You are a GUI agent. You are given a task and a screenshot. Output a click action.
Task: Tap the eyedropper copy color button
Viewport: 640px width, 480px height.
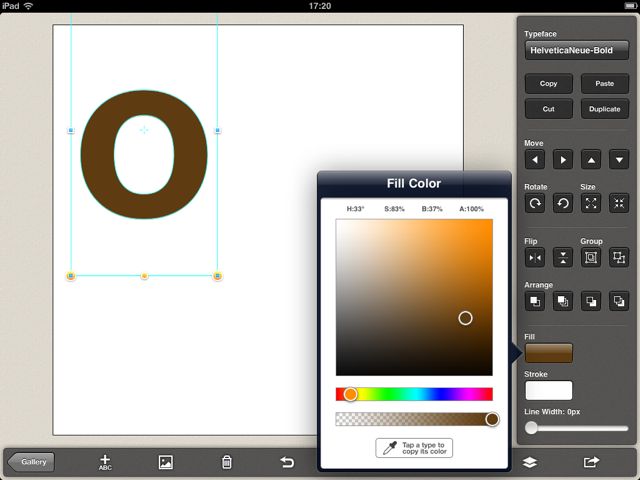pos(414,448)
